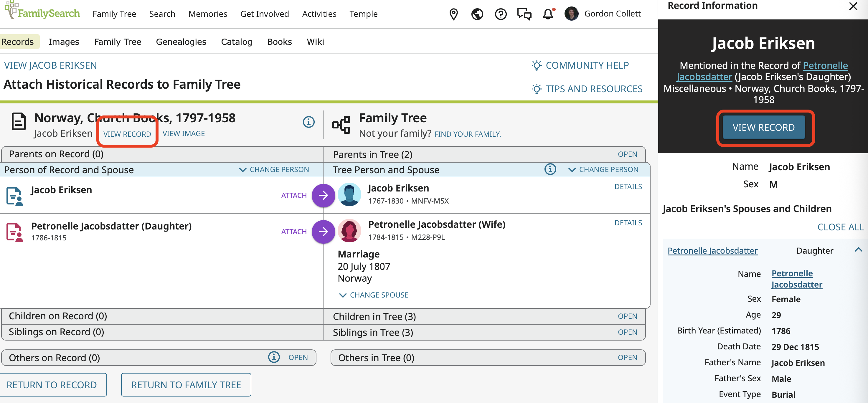The image size is (868, 403).
Task: Click the help question mark icon
Action: 500,14
